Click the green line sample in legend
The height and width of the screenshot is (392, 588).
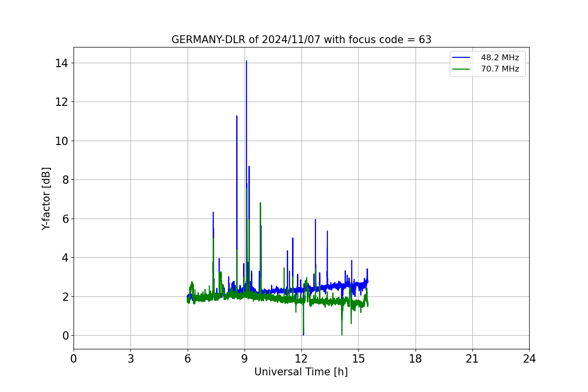pos(462,69)
